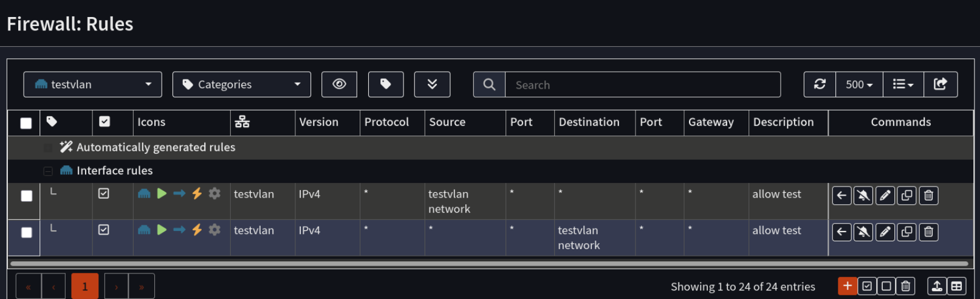Click the eye inspect button in the toolbar
The height and width of the screenshot is (299, 980).
[x=339, y=84]
